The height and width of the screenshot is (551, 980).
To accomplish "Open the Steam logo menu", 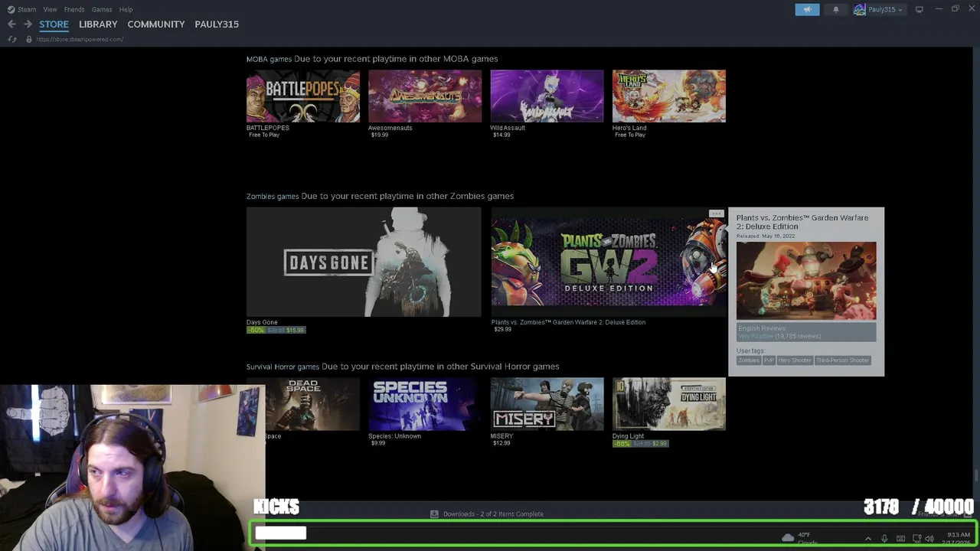I will point(21,9).
